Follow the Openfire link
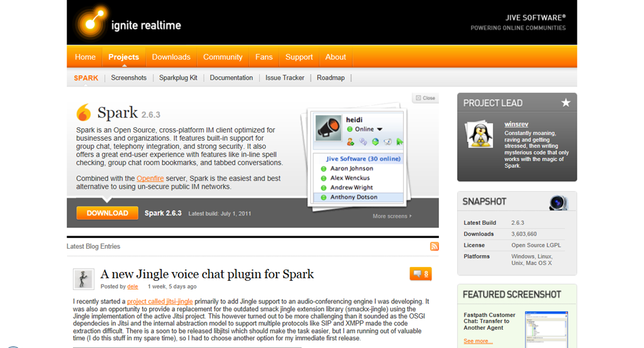Image resolution: width=644 pixels, height=348 pixels. (x=150, y=178)
